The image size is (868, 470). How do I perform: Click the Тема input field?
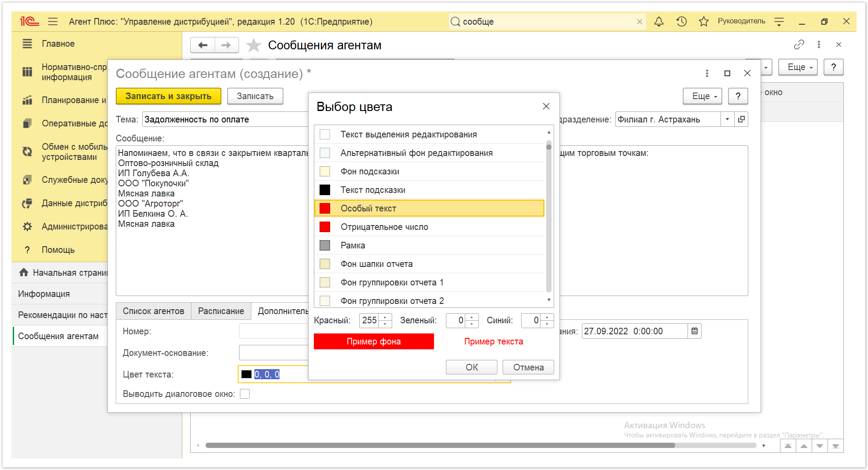point(225,119)
